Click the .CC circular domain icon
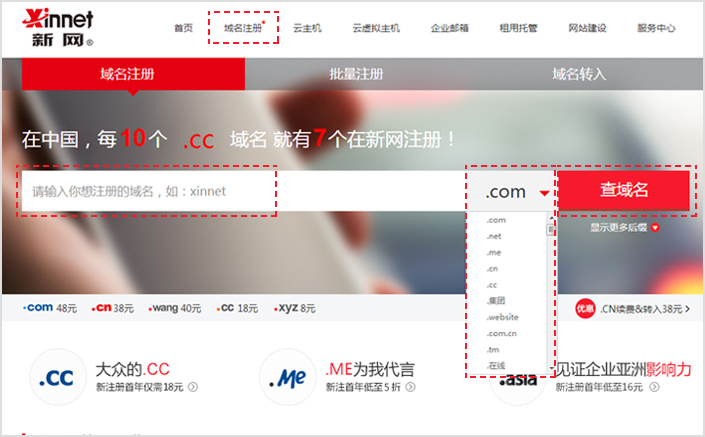This screenshot has width=705, height=437. (54, 376)
